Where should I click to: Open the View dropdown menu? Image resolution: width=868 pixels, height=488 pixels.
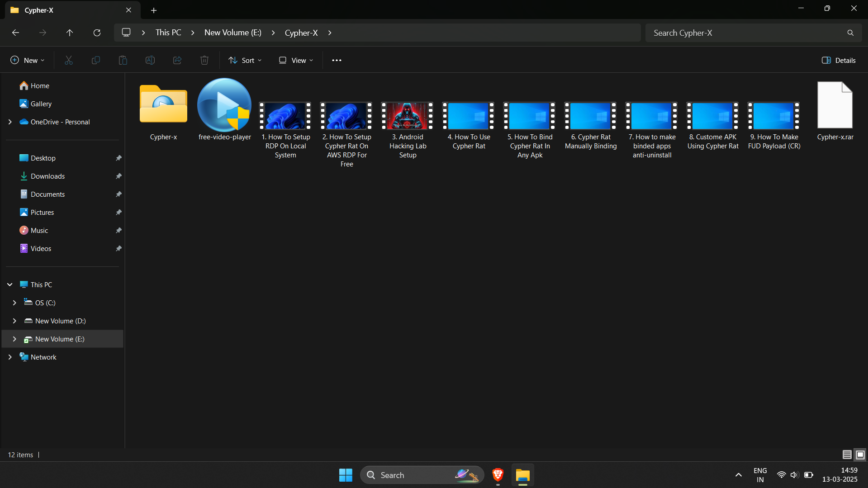(x=296, y=60)
